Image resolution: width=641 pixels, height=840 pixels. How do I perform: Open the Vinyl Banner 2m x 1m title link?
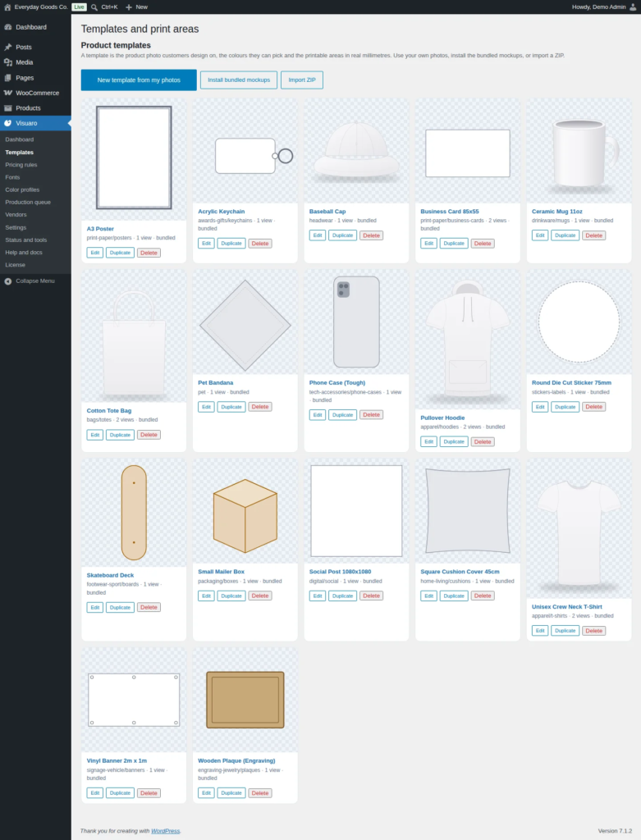pos(117,760)
